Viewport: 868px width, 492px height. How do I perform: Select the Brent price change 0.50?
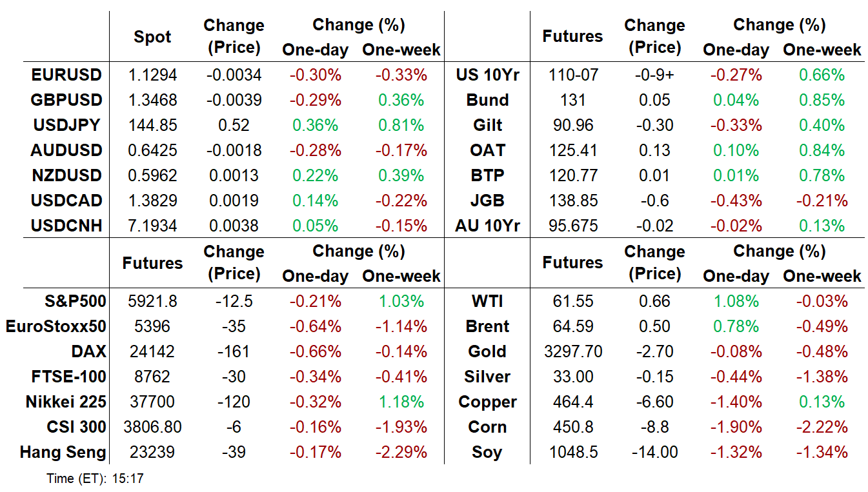tap(654, 326)
